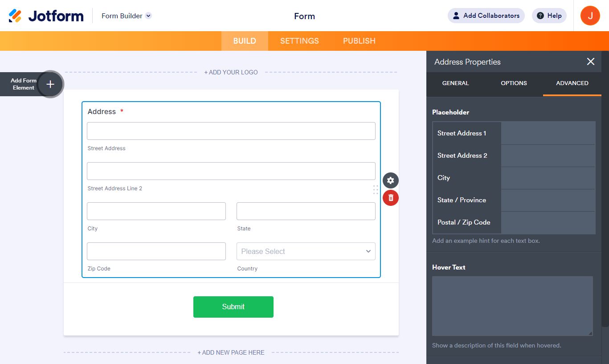
Task: Open the GENERAL properties tab
Action: point(455,83)
